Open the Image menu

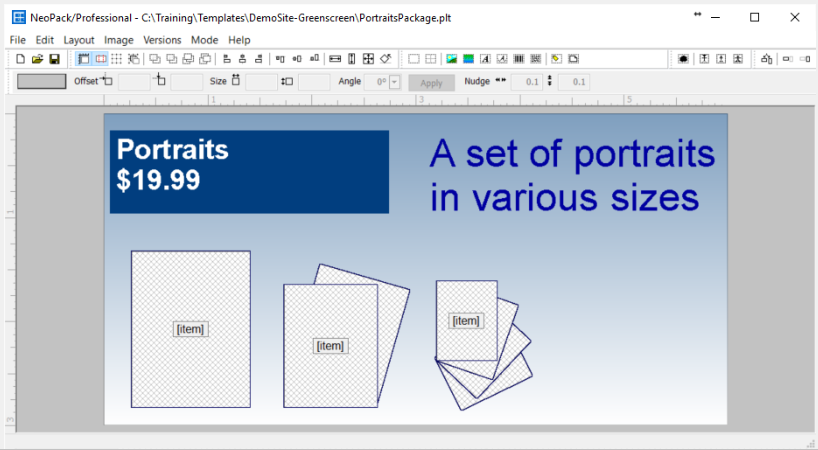118,40
